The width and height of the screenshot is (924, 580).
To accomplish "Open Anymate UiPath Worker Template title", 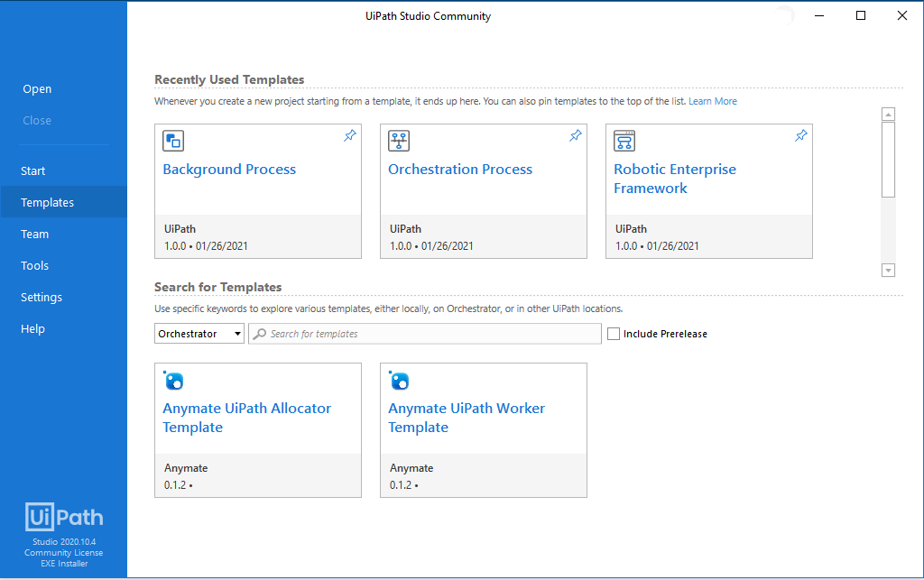I will click(467, 418).
